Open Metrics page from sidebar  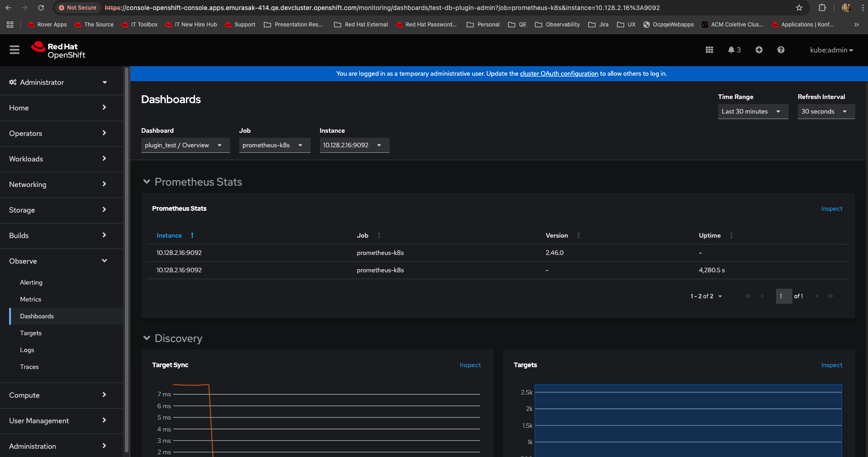31,299
